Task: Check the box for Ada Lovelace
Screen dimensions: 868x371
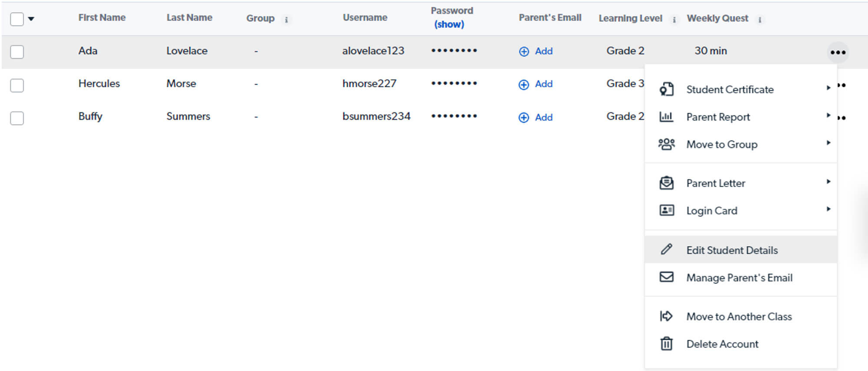Action: [17, 52]
